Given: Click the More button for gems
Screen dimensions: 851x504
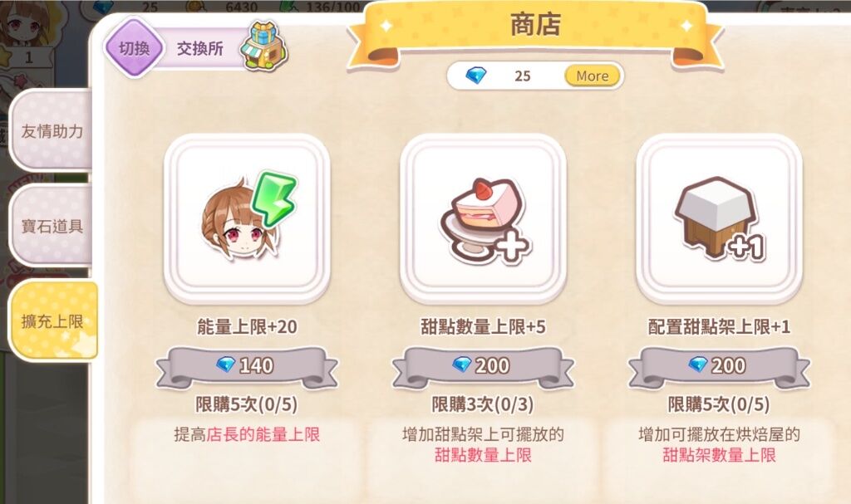Looking at the screenshot, I should pyautogui.click(x=592, y=76).
